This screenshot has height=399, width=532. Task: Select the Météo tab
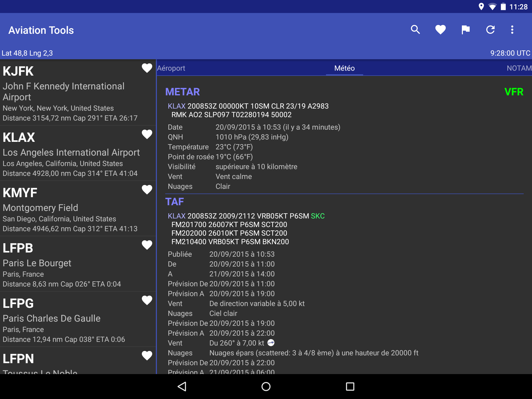pos(344,68)
